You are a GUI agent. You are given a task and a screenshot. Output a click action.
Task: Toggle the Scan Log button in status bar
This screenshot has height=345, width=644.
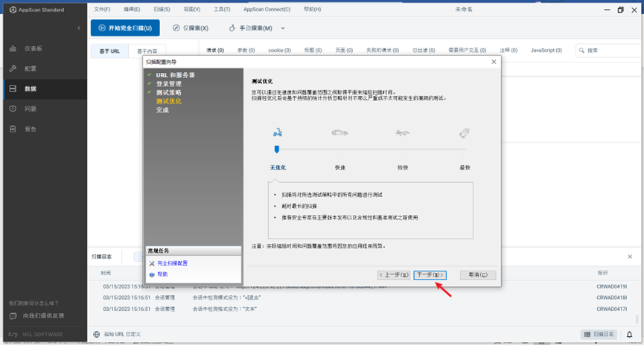[599, 335]
